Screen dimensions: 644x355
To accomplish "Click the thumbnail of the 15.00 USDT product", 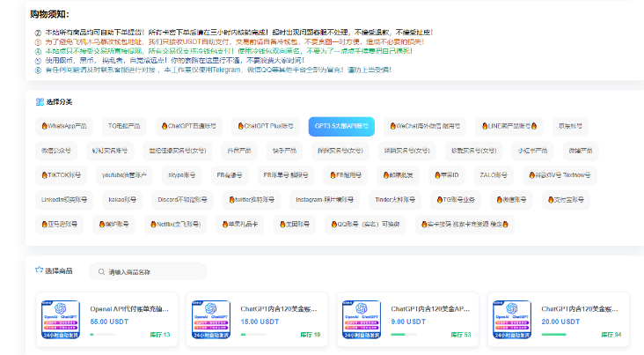I will 210,320.
